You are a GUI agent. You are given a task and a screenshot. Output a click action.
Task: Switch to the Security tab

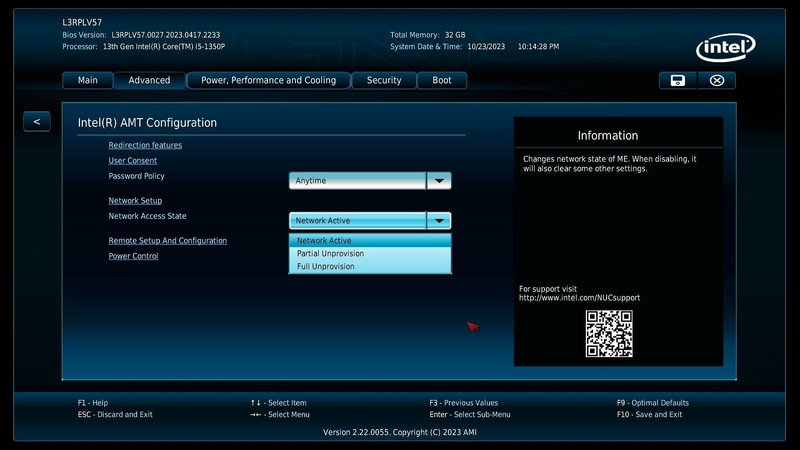(x=384, y=80)
